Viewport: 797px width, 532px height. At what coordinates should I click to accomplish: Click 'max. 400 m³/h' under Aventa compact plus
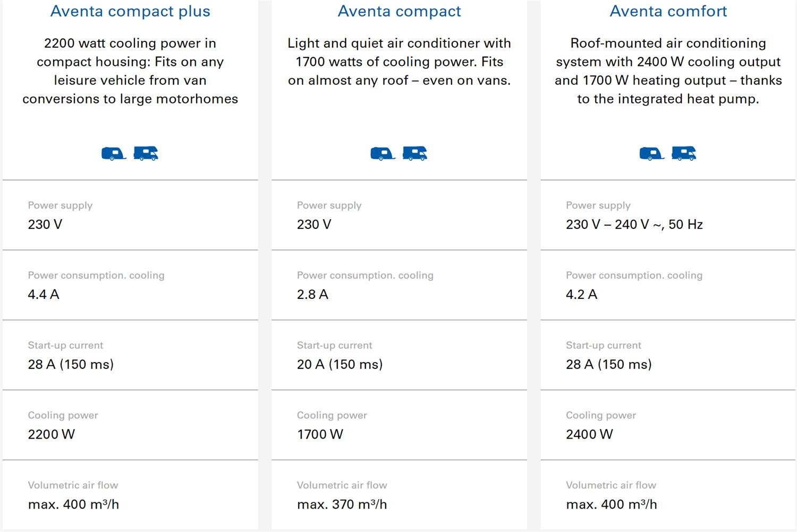tap(73, 504)
